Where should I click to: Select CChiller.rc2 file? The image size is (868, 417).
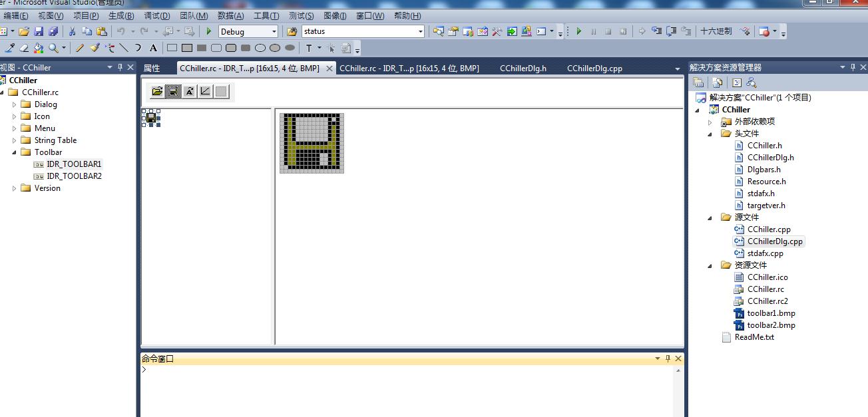tap(767, 301)
